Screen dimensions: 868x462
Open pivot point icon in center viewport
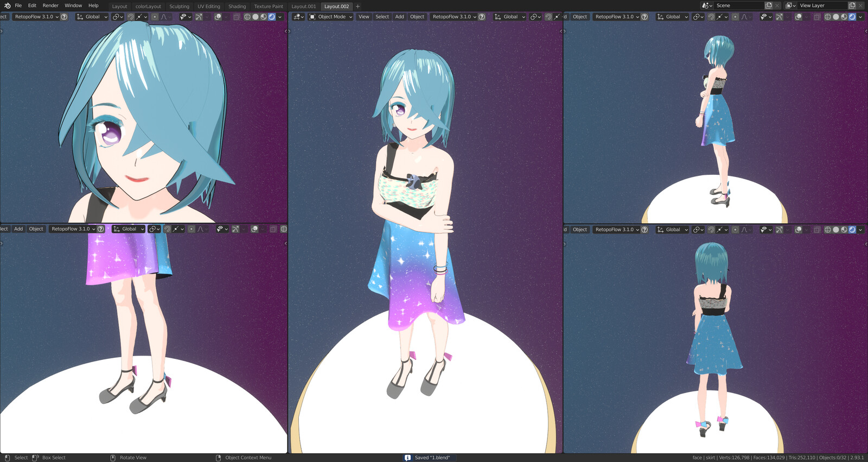pos(535,17)
